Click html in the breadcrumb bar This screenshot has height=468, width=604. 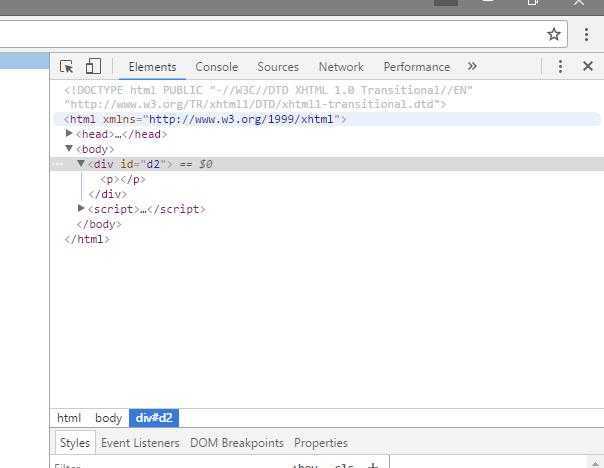[x=69, y=418]
